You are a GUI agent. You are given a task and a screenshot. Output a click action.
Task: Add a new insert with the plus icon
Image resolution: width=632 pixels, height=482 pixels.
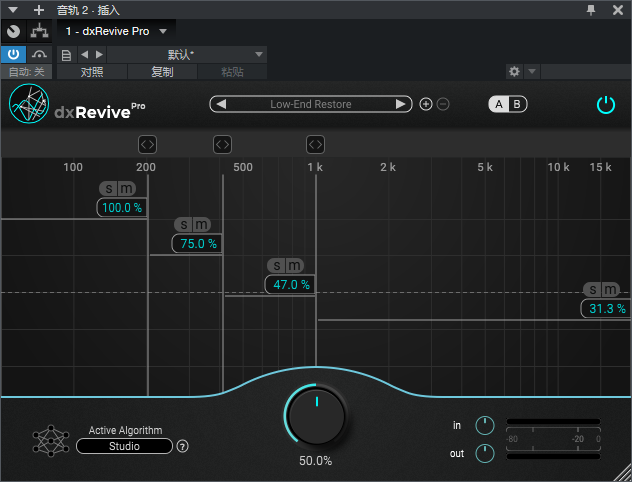tap(39, 10)
